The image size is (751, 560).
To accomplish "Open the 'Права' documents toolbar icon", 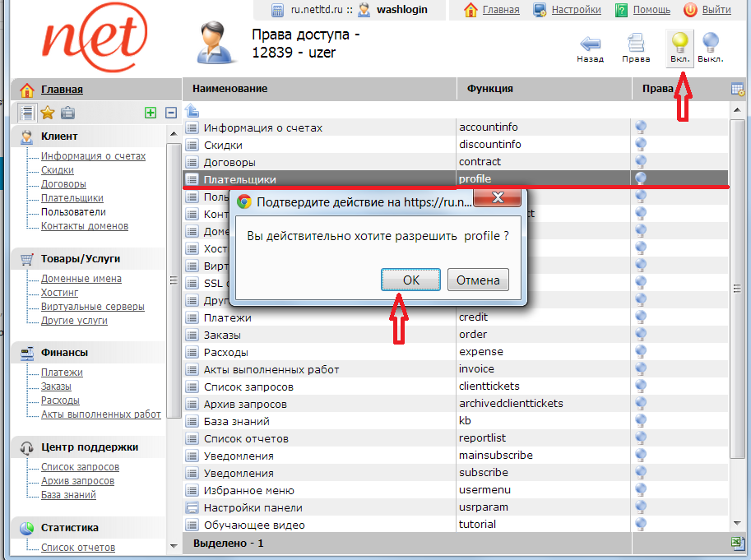I will (636, 46).
